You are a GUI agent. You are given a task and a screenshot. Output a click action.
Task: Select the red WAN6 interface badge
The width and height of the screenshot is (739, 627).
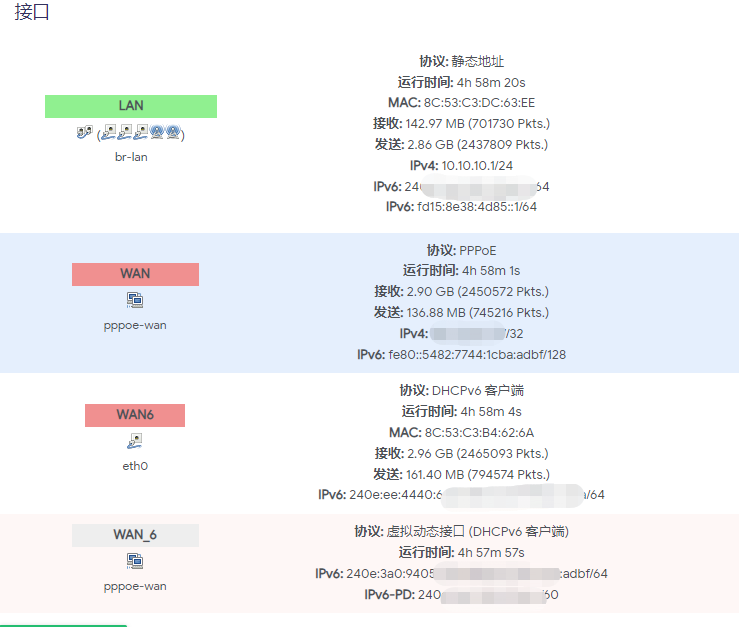coord(135,415)
